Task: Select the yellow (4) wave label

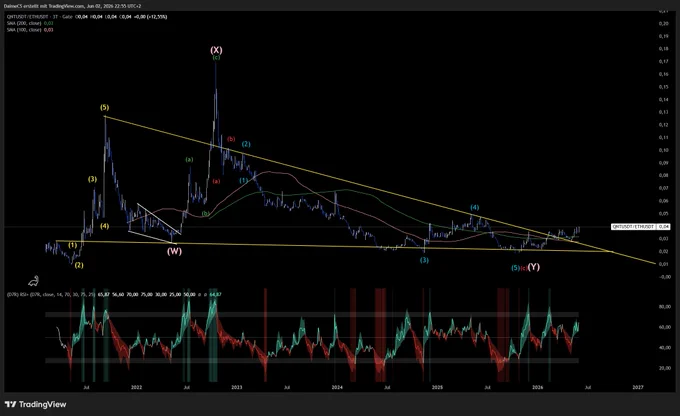Action: (105, 226)
